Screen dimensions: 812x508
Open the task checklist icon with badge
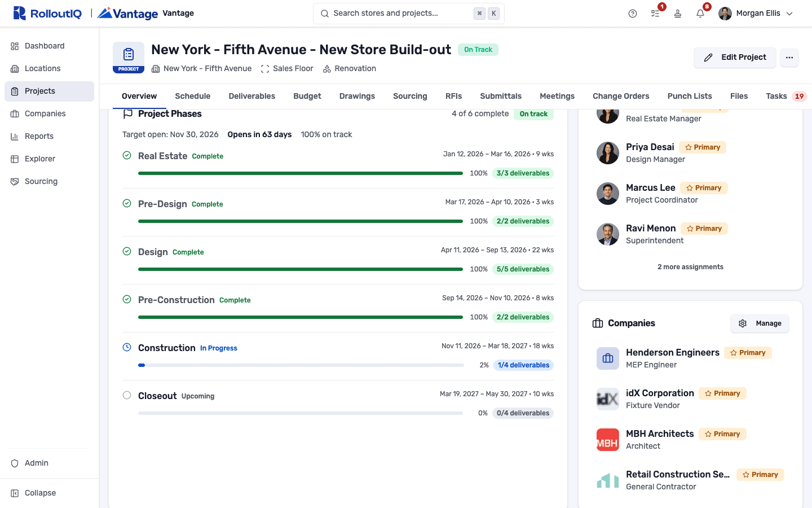click(x=655, y=14)
